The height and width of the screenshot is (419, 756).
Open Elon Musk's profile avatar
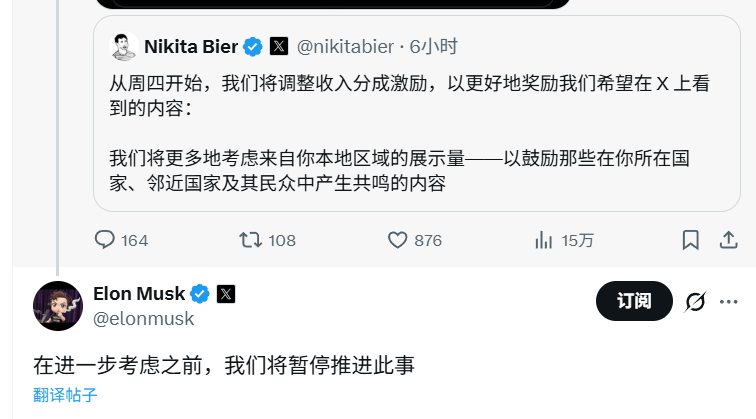58,306
